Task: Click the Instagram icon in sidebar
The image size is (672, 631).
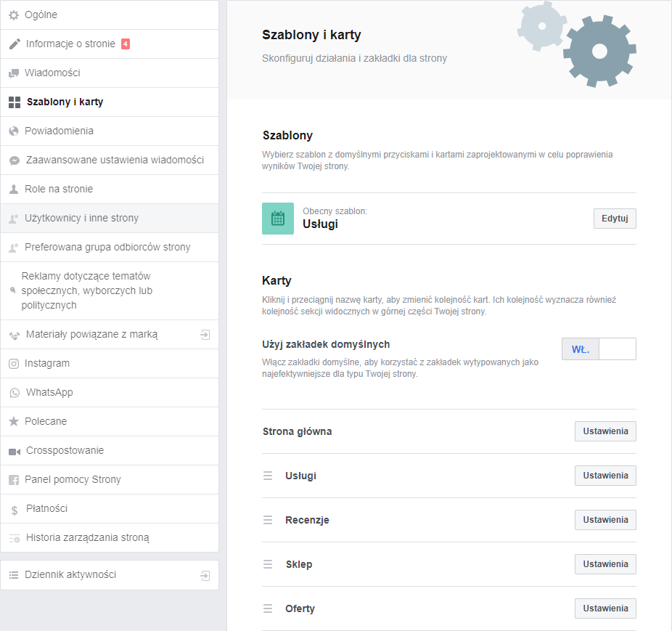Action: pos(14,364)
